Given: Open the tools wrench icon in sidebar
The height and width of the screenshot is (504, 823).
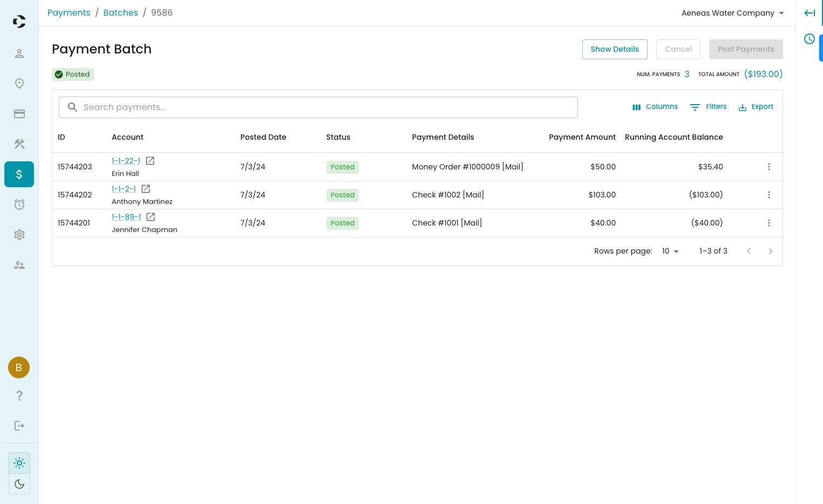Looking at the screenshot, I should 19,144.
